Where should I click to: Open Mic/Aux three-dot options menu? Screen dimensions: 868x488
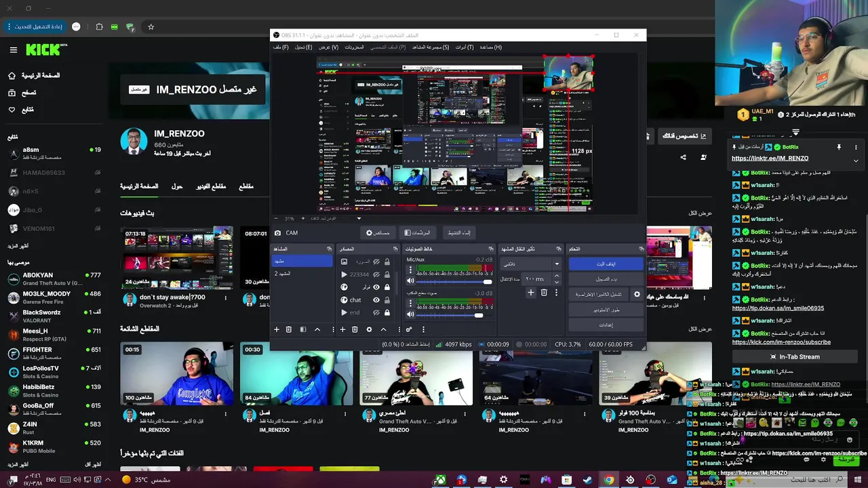(410, 270)
